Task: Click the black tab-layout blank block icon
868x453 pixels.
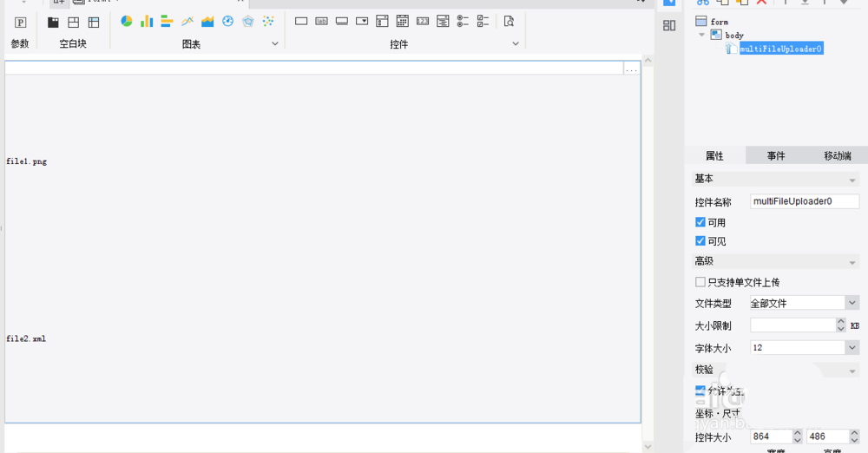Action: coord(53,22)
